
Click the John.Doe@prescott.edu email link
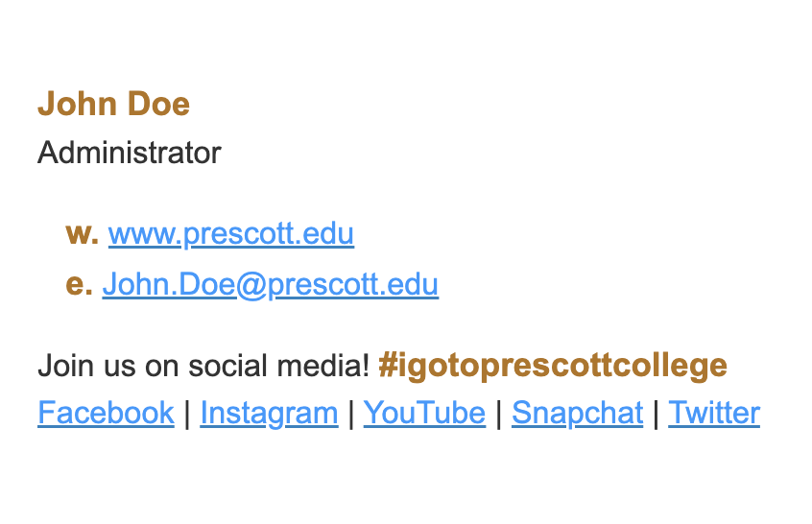tap(271, 284)
